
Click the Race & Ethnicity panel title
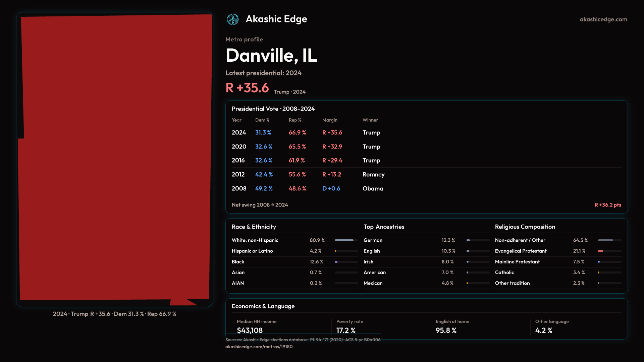click(254, 227)
